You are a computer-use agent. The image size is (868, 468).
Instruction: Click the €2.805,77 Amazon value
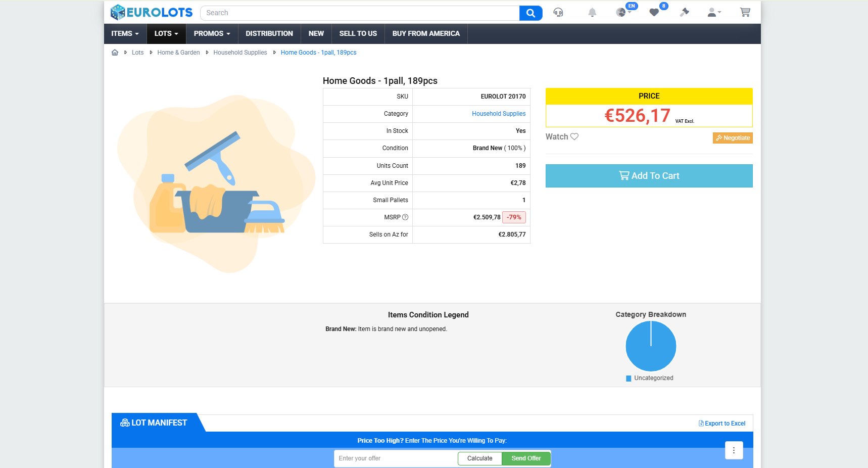pyautogui.click(x=512, y=235)
